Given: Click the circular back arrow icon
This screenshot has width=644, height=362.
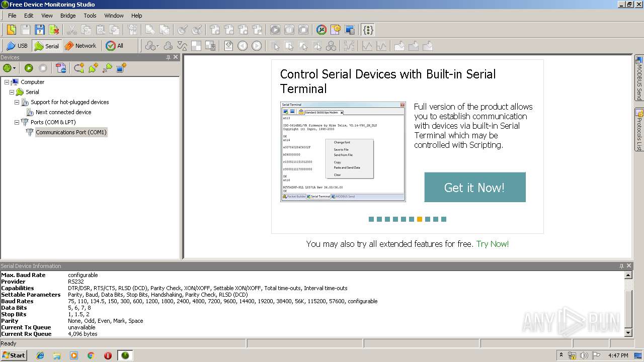Looking at the screenshot, I should coord(243,46).
